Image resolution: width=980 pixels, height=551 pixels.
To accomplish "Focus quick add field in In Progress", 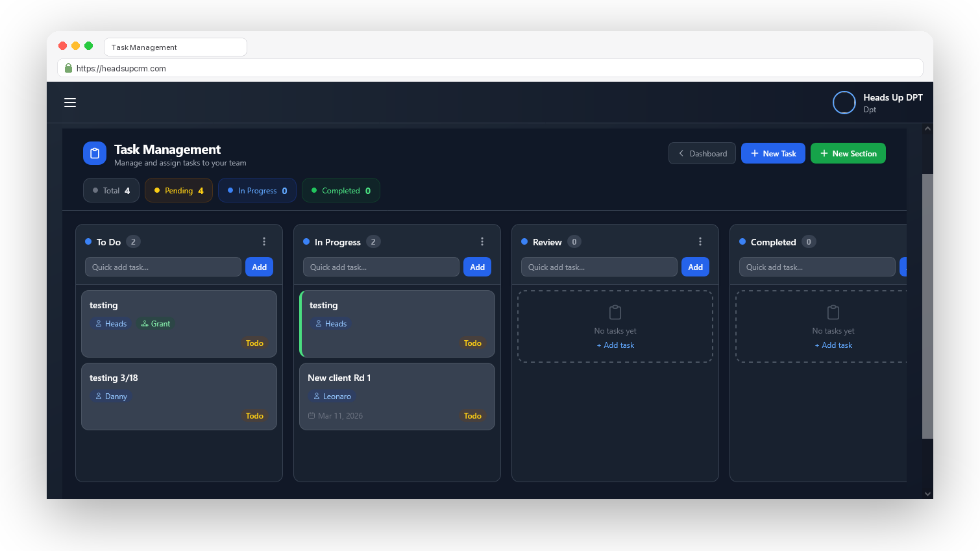I will pos(381,267).
